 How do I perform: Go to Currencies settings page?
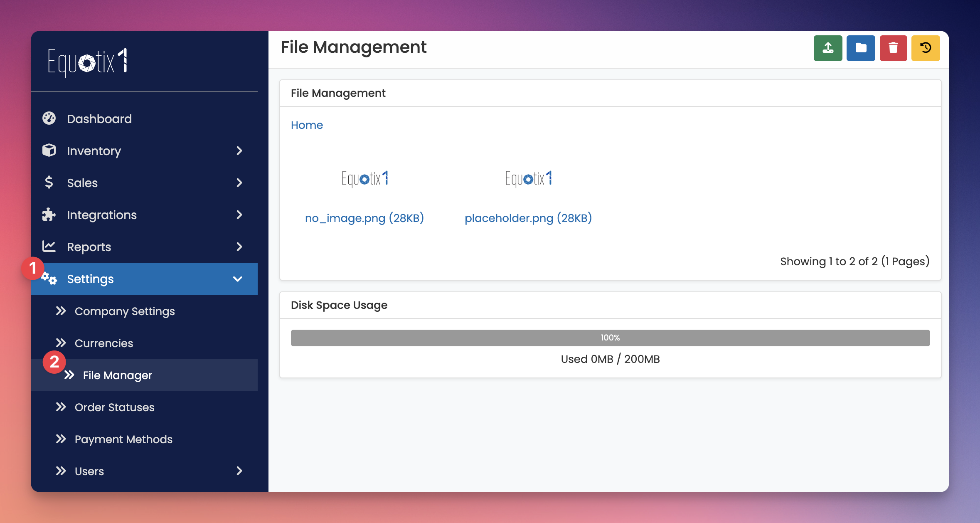pos(104,343)
